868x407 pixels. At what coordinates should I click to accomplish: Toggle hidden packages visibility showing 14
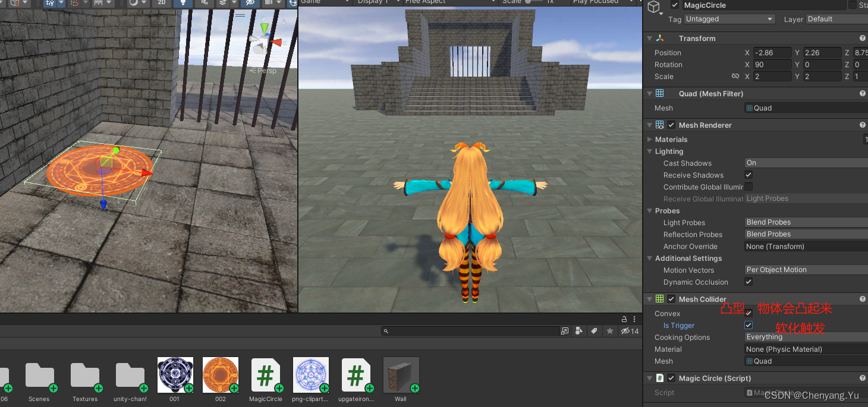coord(630,331)
